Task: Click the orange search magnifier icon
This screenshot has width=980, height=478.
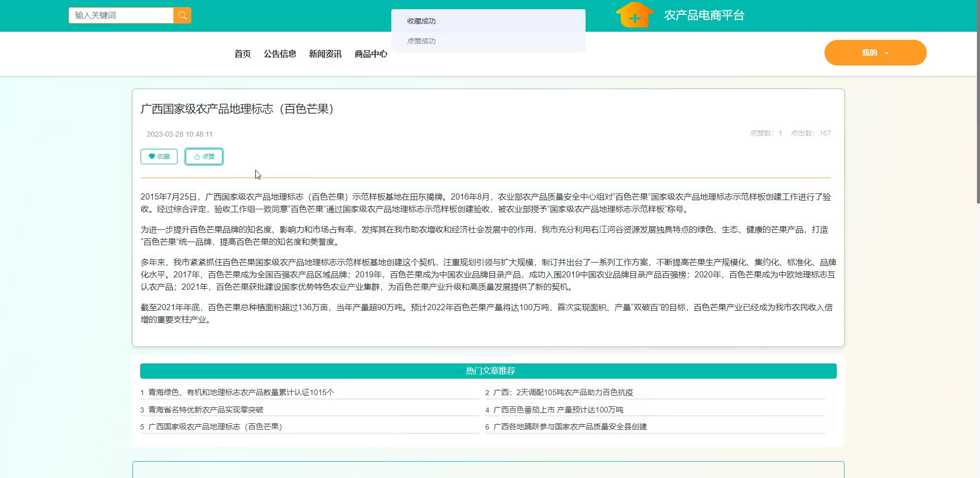Action: click(182, 15)
